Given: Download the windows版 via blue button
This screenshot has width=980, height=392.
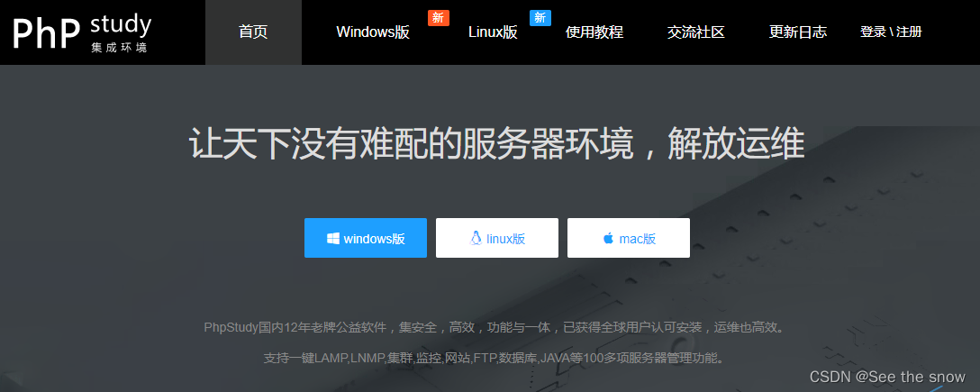Looking at the screenshot, I should (366, 238).
